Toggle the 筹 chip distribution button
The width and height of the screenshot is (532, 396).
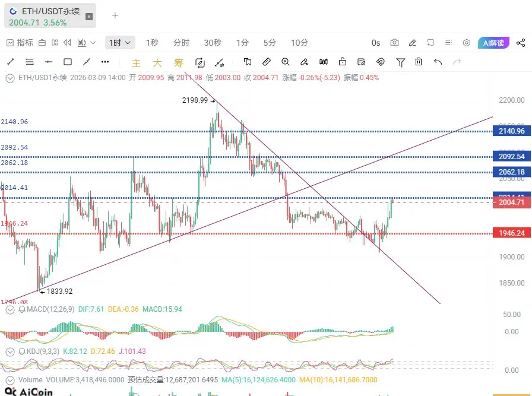pos(179,63)
